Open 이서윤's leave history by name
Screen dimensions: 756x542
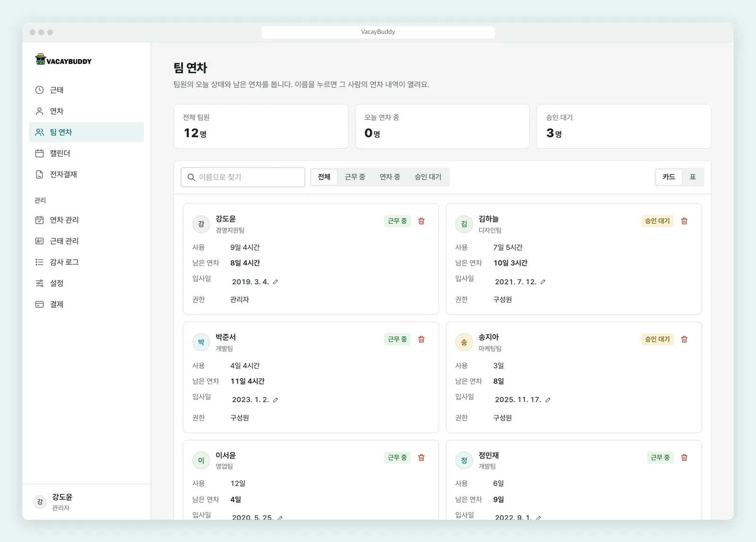click(226, 456)
